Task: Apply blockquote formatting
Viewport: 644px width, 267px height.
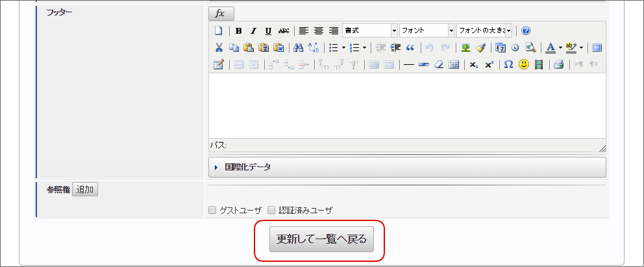Action: [410, 47]
